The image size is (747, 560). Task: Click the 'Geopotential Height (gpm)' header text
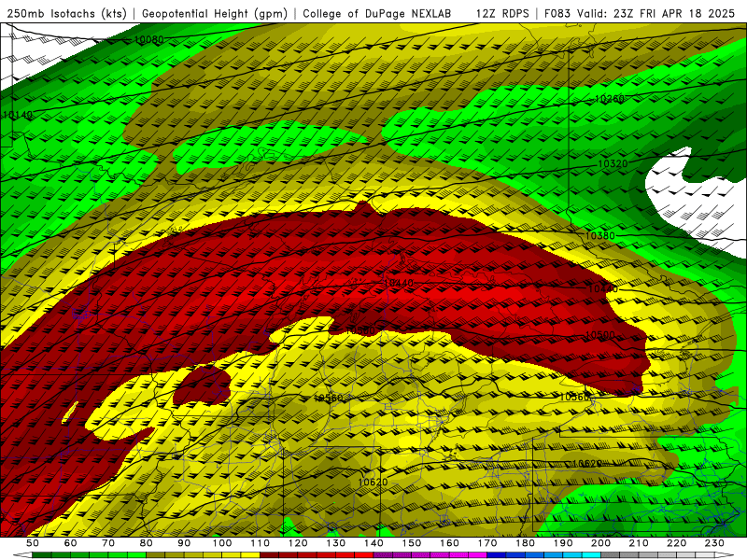(215, 13)
